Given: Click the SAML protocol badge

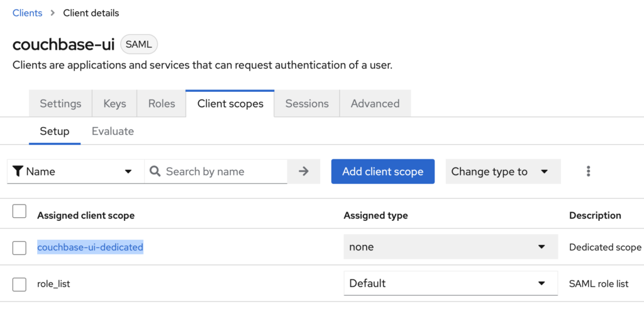Looking at the screenshot, I should (x=139, y=45).
